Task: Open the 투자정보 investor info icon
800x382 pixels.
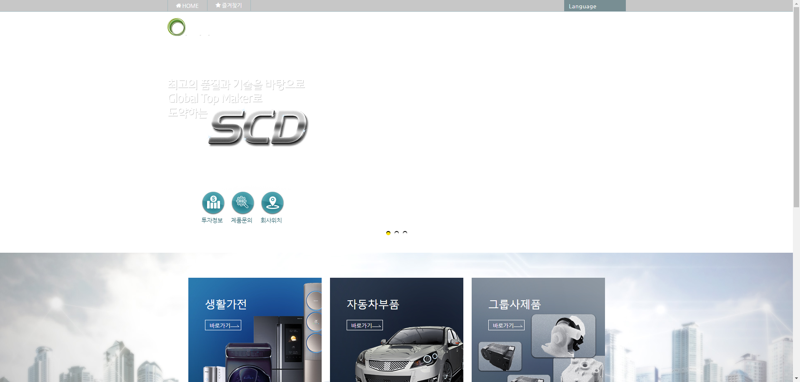Action: (213, 202)
